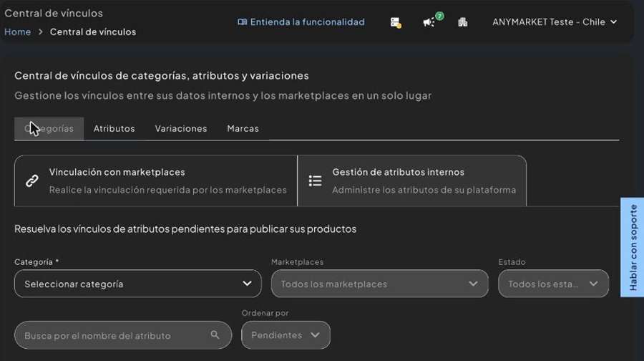
Task: Click the heading Central de vínculos de categorías, atributos y variaciones
Action: pyautogui.click(x=162, y=76)
